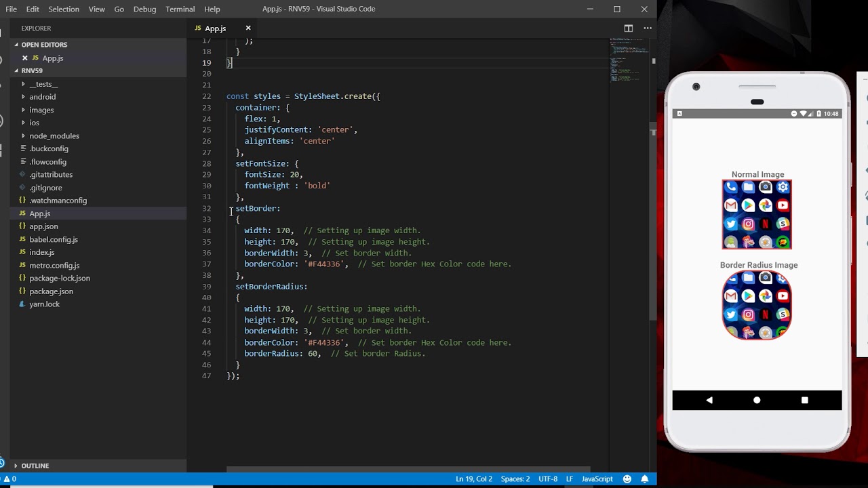Open app.json file

click(43, 226)
